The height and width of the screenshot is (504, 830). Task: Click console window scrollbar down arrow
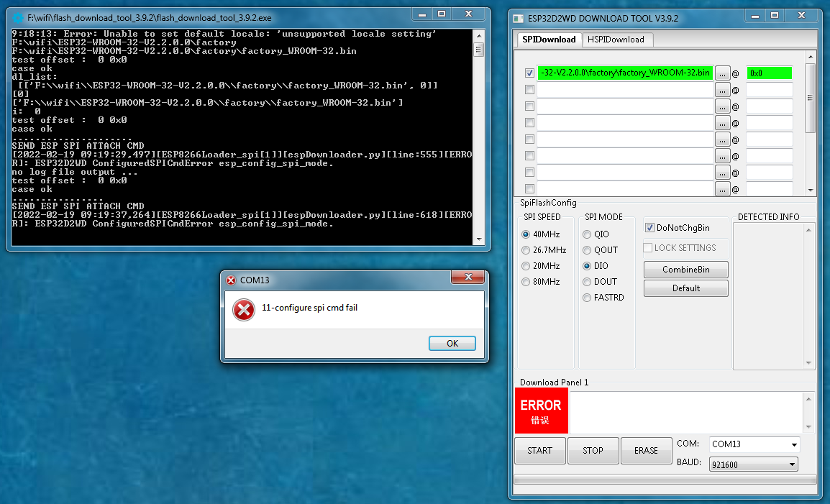(478, 239)
